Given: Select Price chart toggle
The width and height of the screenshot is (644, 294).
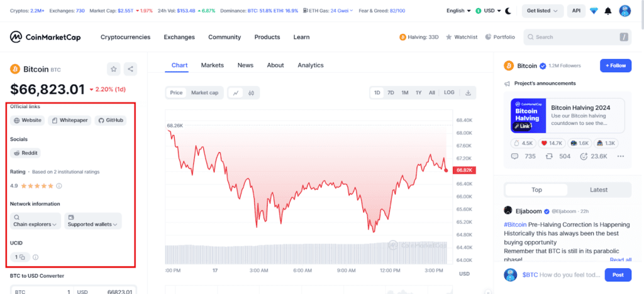Looking at the screenshot, I should [x=176, y=93].
